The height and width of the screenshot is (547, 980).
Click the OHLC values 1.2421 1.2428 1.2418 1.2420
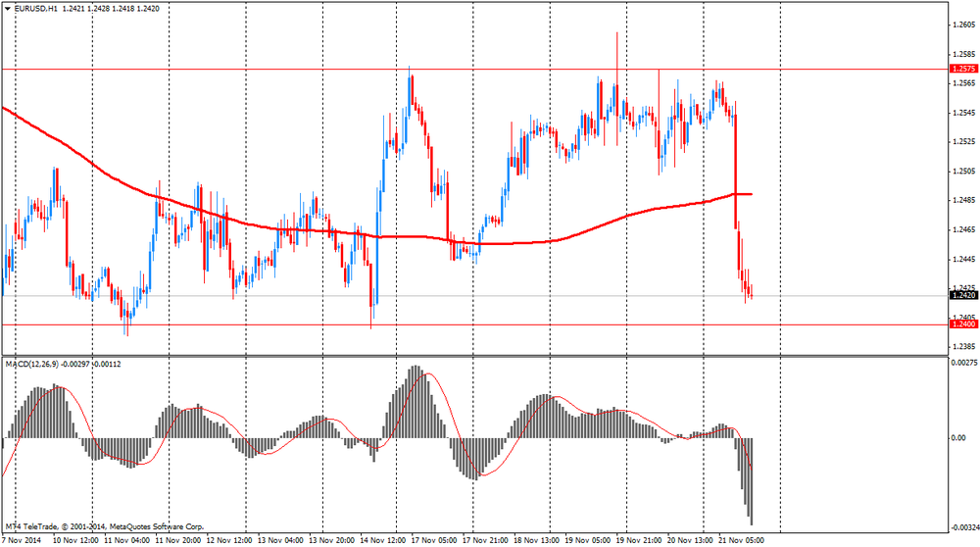[112, 9]
